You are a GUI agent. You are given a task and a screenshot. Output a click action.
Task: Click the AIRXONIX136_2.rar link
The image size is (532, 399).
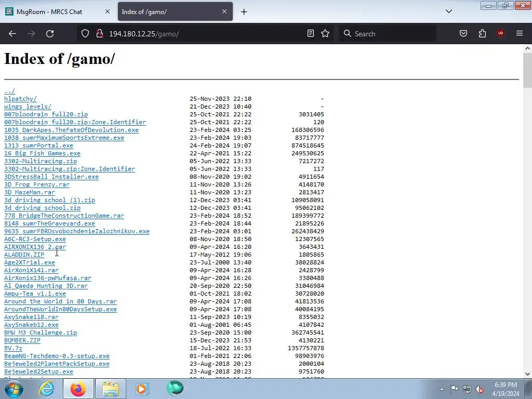(35, 247)
